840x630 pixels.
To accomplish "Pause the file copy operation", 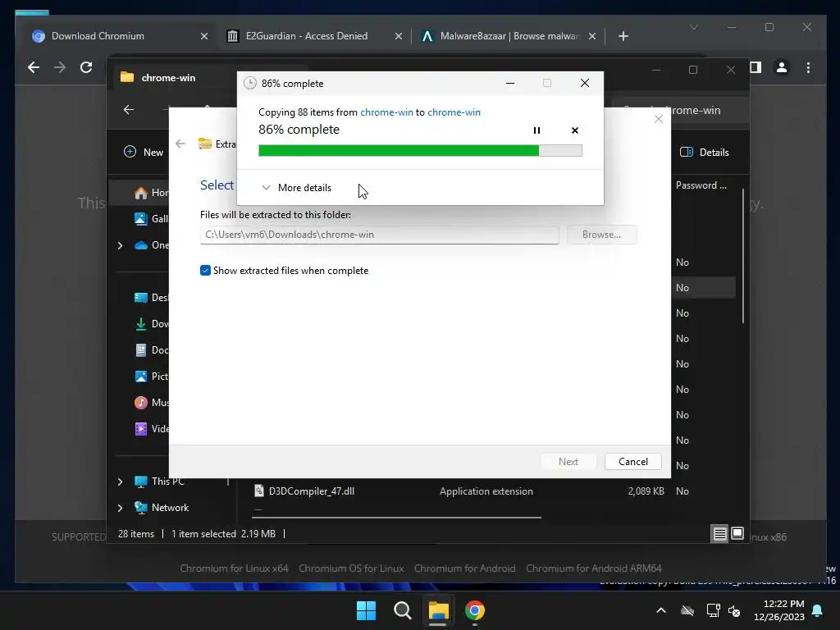I will coord(536,130).
